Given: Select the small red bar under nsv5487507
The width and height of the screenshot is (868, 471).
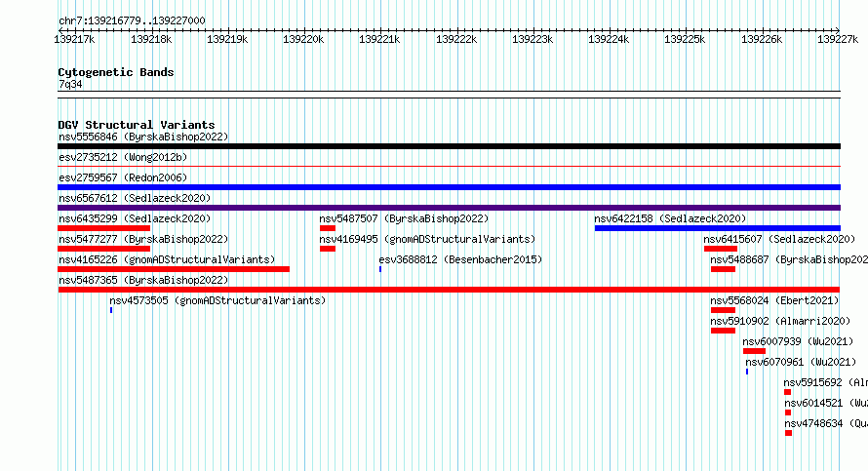Looking at the screenshot, I should tap(328, 228).
